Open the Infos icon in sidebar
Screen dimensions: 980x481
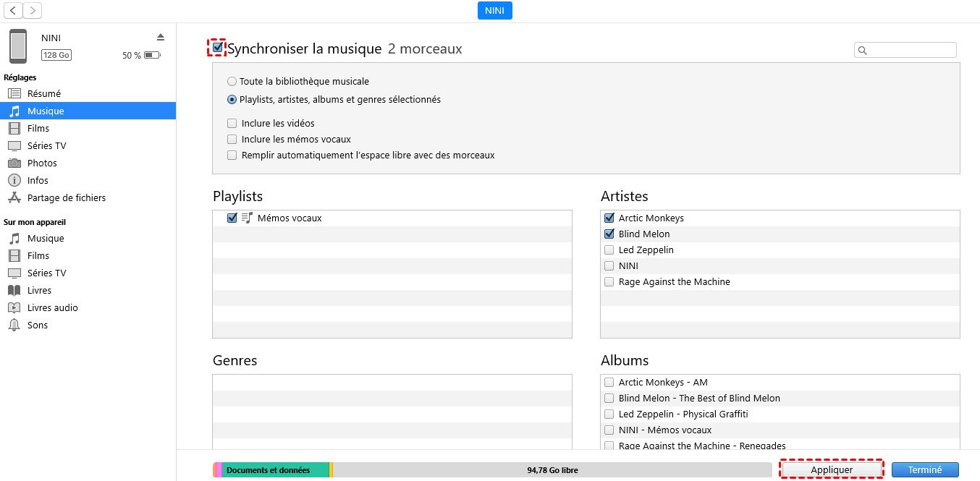(14, 181)
